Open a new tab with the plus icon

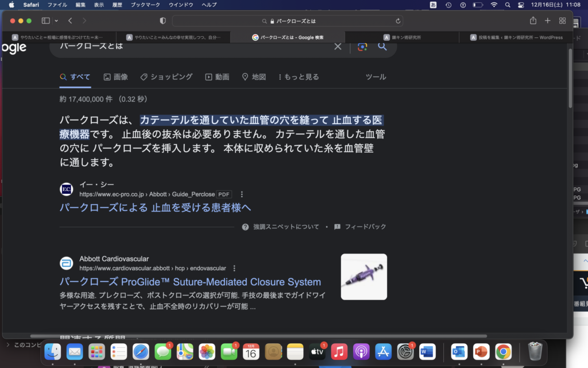[547, 21]
